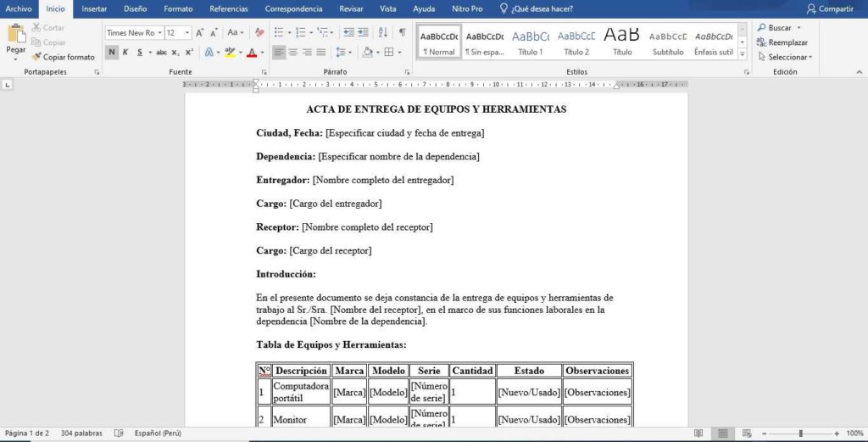Apply the yellow highlight color

pos(230,52)
